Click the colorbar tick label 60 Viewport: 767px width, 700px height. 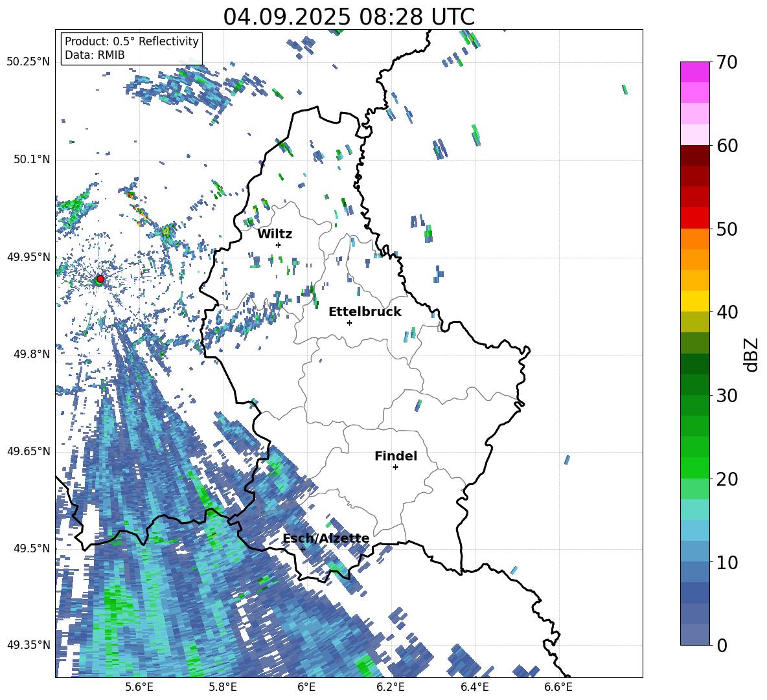tap(727, 146)
